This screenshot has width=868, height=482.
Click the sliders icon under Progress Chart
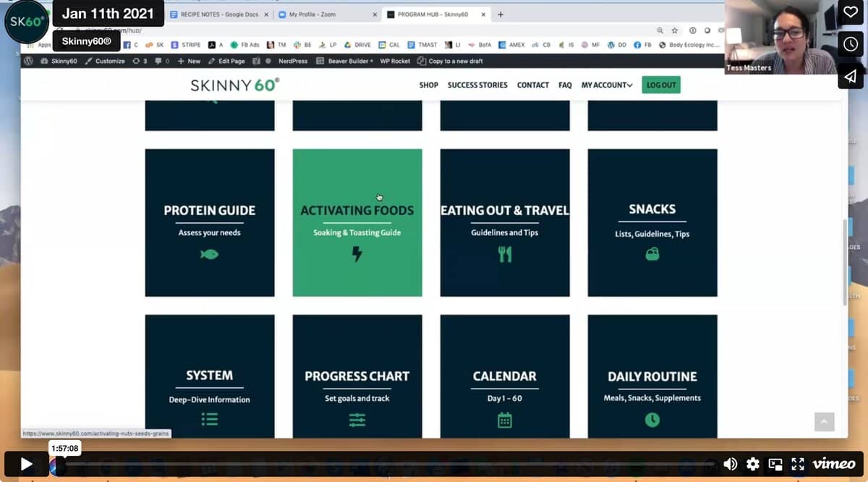pyautogui.click(x=357, y=420)
